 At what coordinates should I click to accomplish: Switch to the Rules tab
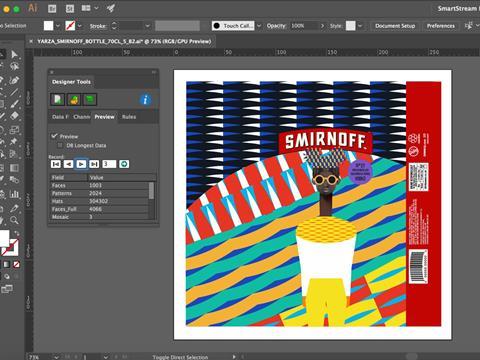tap(129, 117)
